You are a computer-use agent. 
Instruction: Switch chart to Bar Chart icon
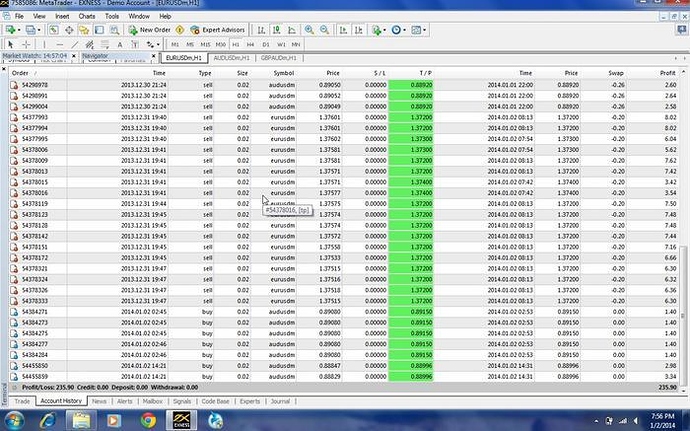pos(261,30)
